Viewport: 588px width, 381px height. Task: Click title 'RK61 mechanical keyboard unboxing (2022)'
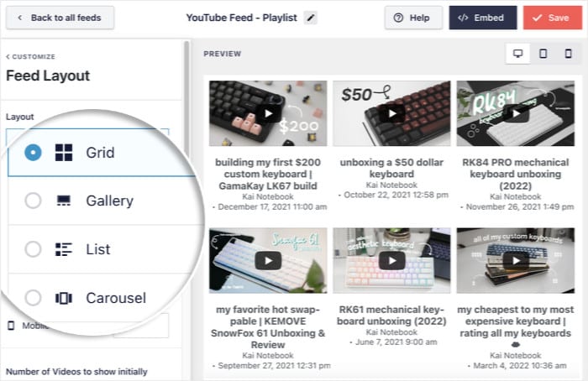tap(392, 315)
